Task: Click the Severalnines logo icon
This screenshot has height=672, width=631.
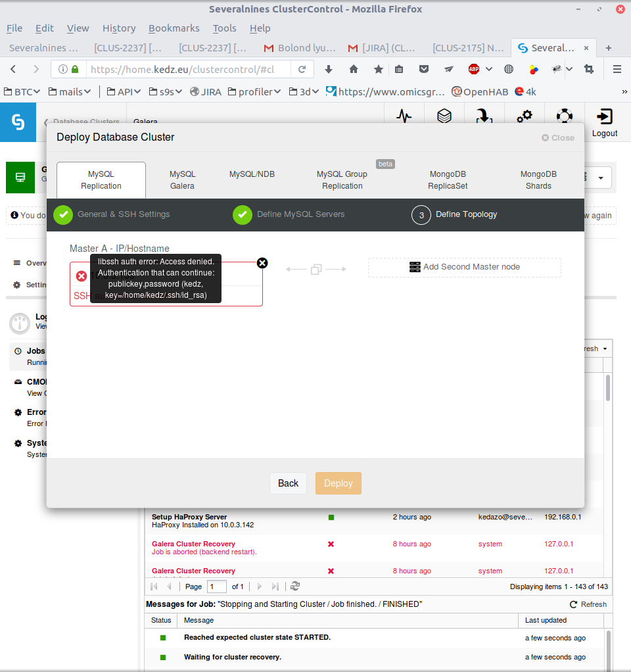Action: click(18, 122)
